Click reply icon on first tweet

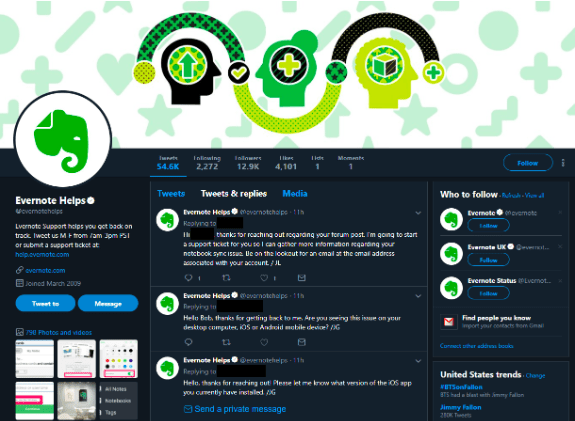[x=188, y=278]
